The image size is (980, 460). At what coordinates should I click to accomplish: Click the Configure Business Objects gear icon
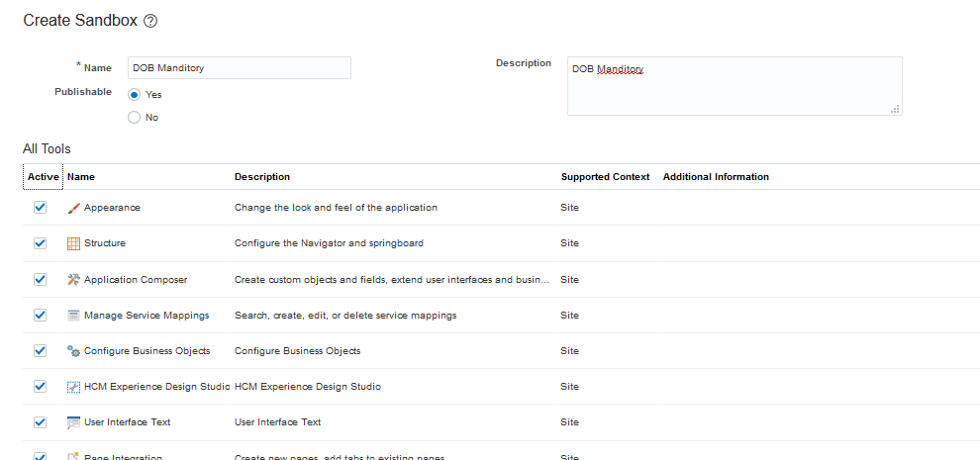click(x=73, y=351)
